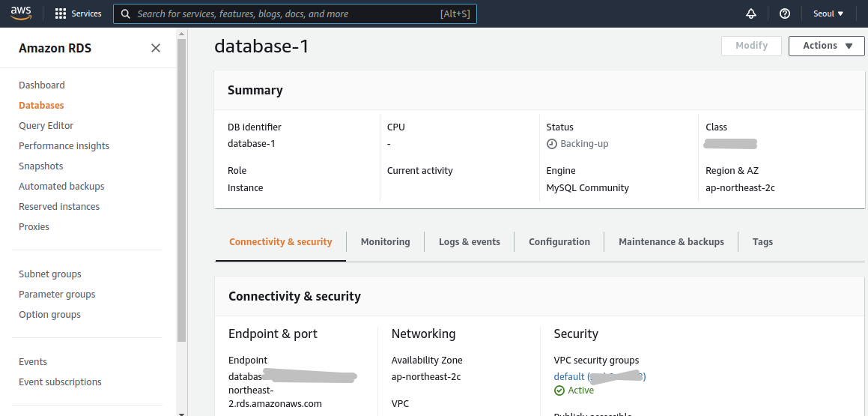Open Option groups page
The height and width of the screenshot is (416, 868).
point(50,315)
